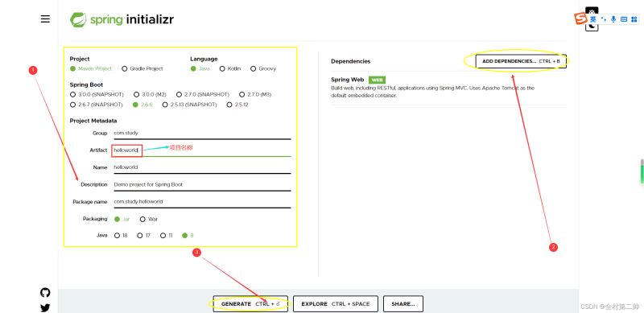The width and height of the screenshot is (644, 313).
Task: Click the Group input field
Action: pos(202,133)
